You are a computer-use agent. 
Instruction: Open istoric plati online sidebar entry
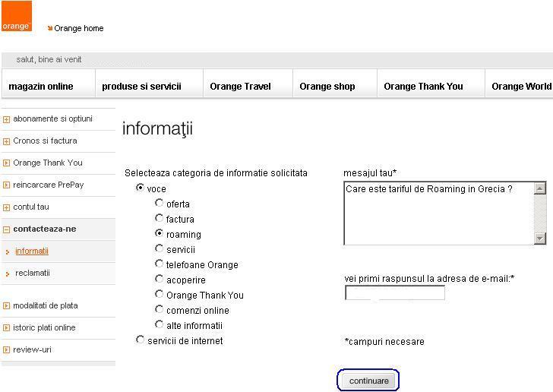click(44, 327)
